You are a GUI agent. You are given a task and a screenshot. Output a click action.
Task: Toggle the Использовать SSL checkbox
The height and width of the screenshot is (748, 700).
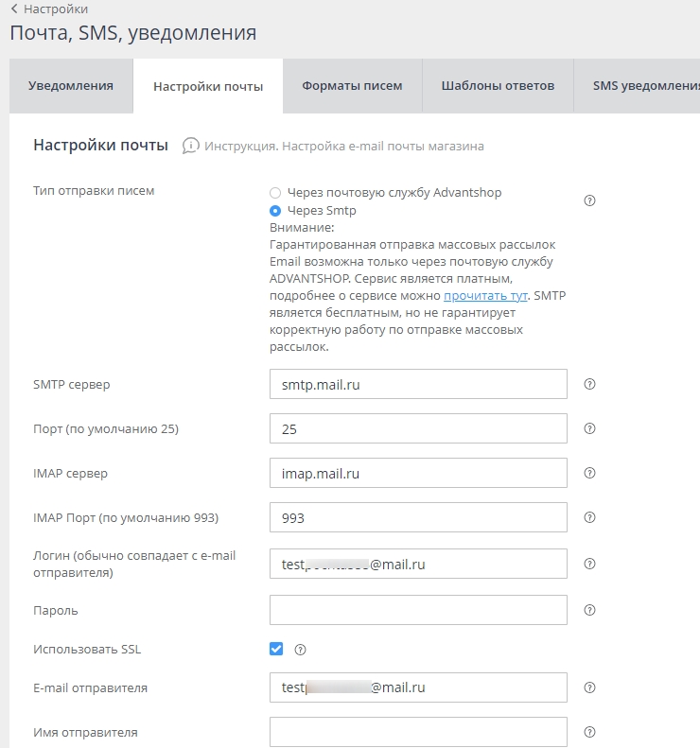pyautogui.click(x=276, y=649)
